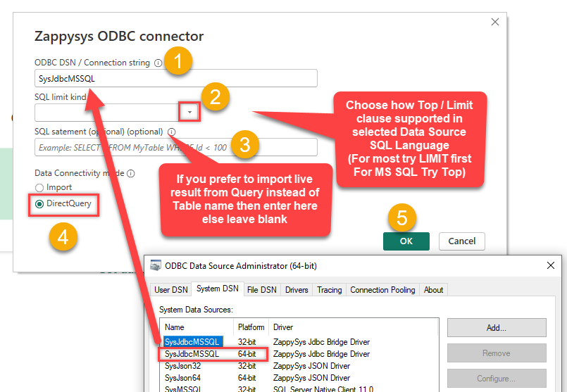The height and width of the screenshot is (392, 567).
Task: Click OK in the ODBC connector dialog
Action: coord(406,241)
